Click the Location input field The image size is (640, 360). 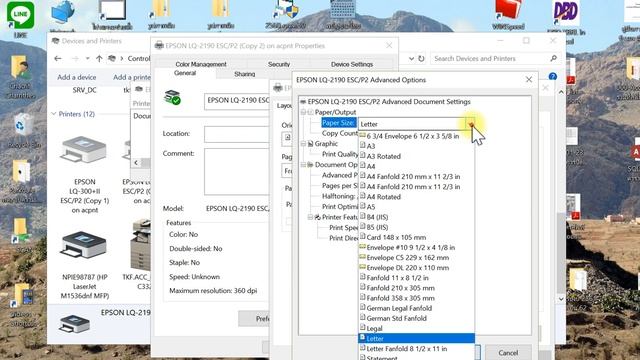(x=237, y=134)
